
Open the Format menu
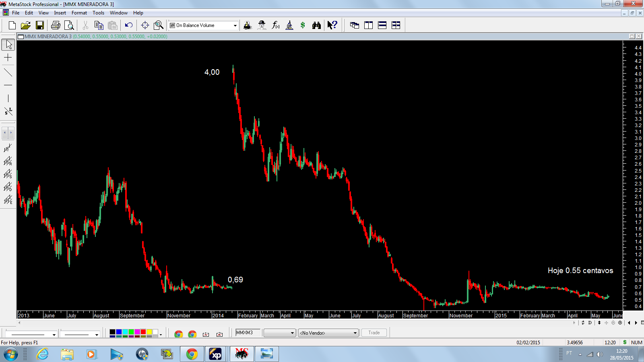(79, 13)
